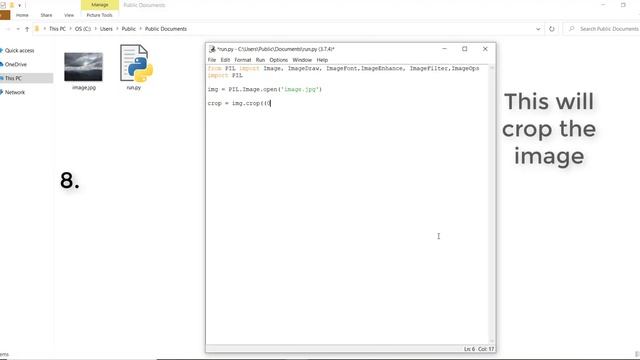The width and height of the screenshot is (640, 360).
Task: Open the Window menu in IDLE
Action: click(x=302, y=60)
